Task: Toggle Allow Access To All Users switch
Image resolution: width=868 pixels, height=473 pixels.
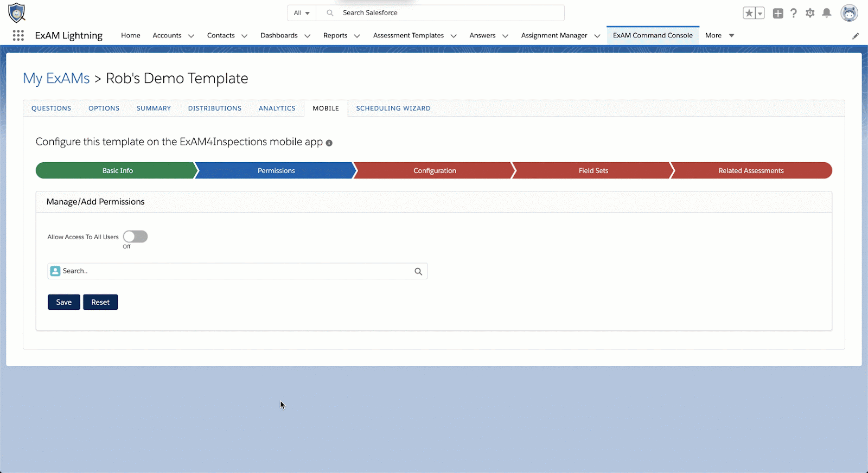Action: click(x=135, y=237)
